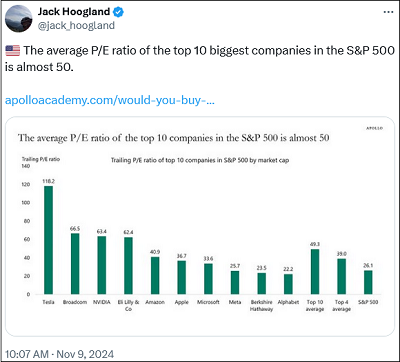Select the Top 10 average bar
Viewport: 400px width, 362px height.
(315, 272)
